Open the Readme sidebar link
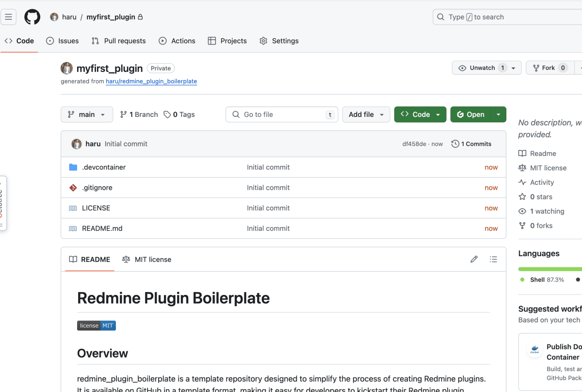Screen dimensions: 582x392 point(537,153)
